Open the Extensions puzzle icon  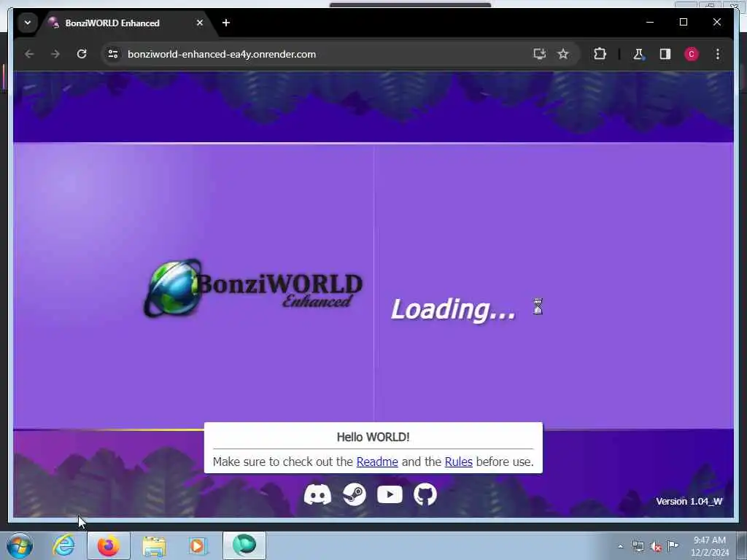pyautogui.click(x=600, y=54)
